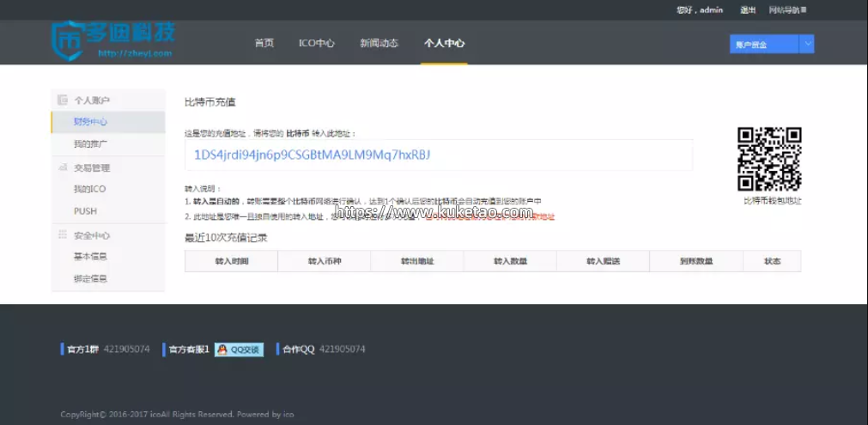Click the Bitcoin wallet QR code
The height and width of the screenshot is (425, 868).
(x=769, y=159)
